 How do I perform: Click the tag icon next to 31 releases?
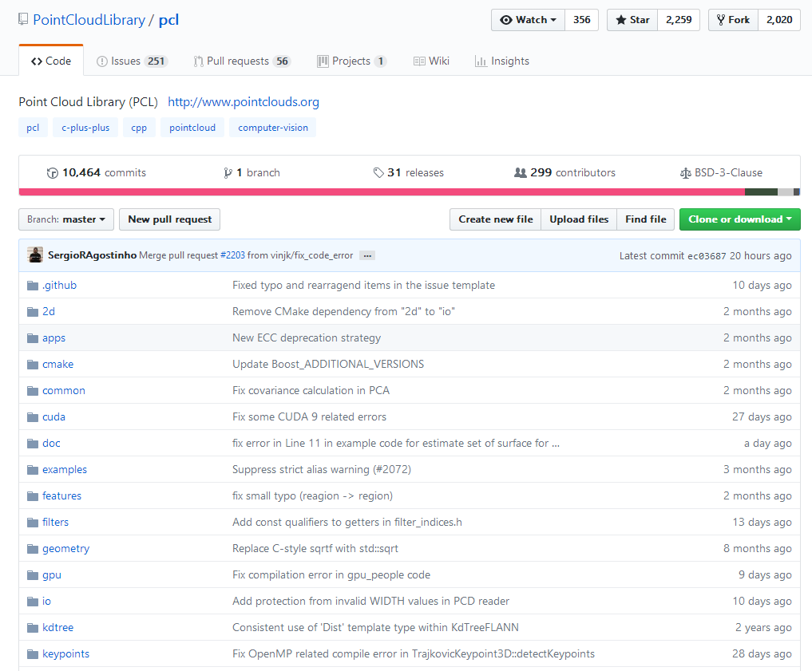[378, 173]
